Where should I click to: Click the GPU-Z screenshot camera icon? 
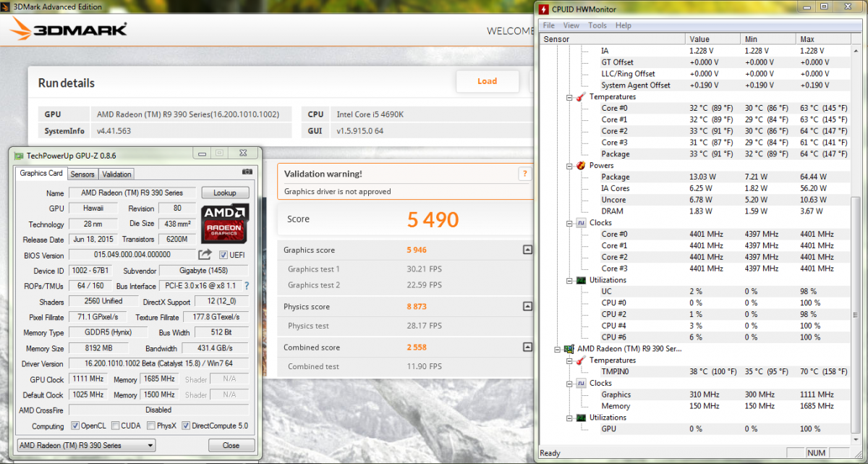pos(247,172)
